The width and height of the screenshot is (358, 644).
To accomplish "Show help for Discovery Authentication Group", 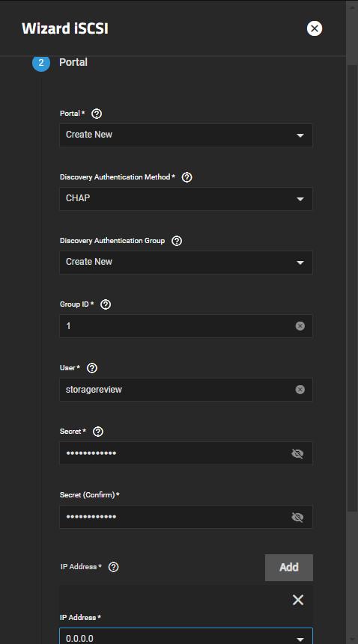I will [x=177, y=241].
